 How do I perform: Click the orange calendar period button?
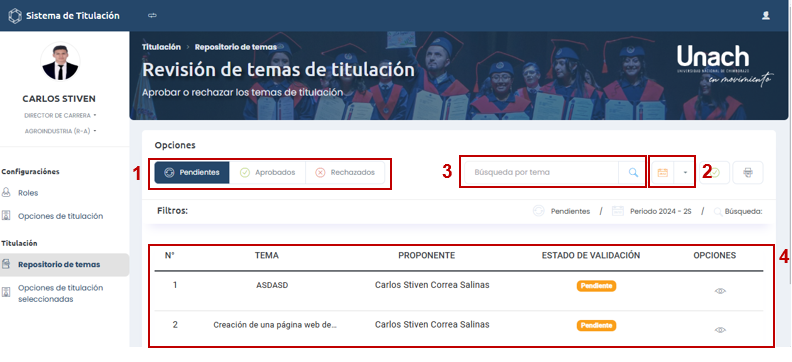pos(663,173)
